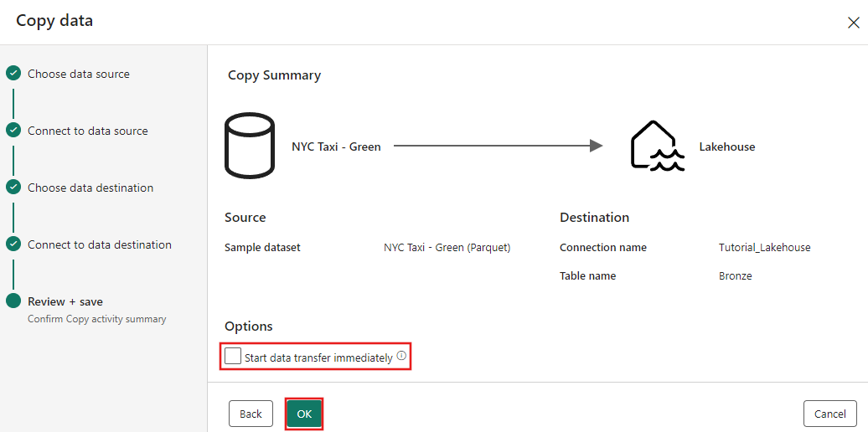
Task: Click the Lakehouse label in summary diagram
Action: (x=727, y=147)
